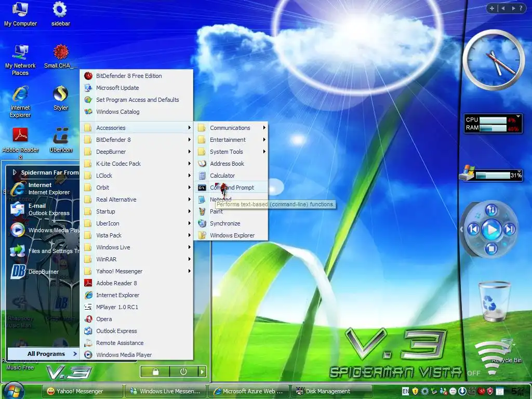This screenshot has width=532, height=399.
Task: Stop playback in sidebar media player
Action: pyautogui.click(x=491, y=249)
